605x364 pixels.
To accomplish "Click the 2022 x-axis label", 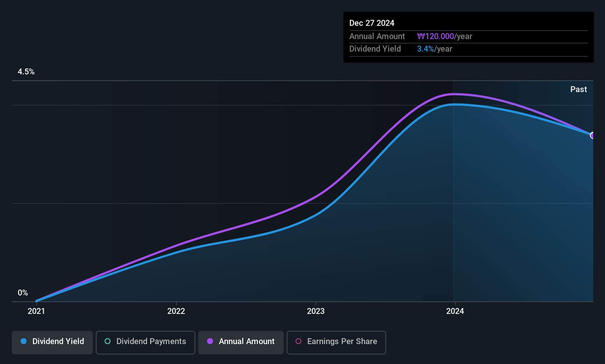I will (176, 311).
